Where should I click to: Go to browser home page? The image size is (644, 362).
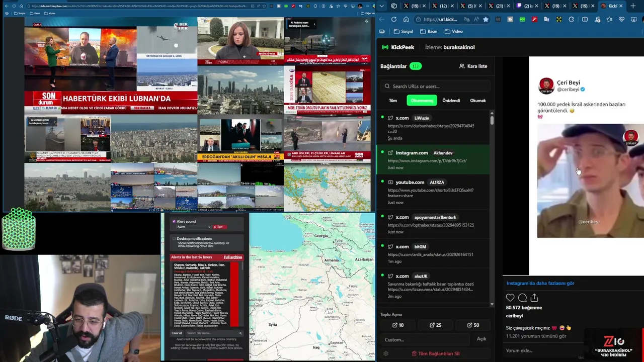(406, 19)
